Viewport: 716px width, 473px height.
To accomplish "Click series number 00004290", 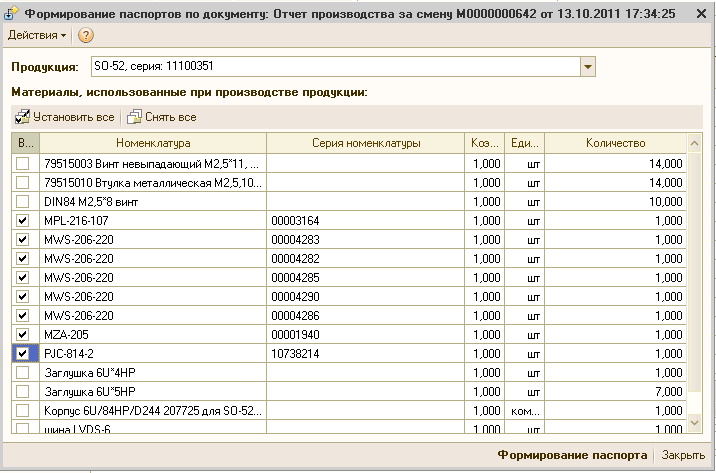I will click(295, 297).
